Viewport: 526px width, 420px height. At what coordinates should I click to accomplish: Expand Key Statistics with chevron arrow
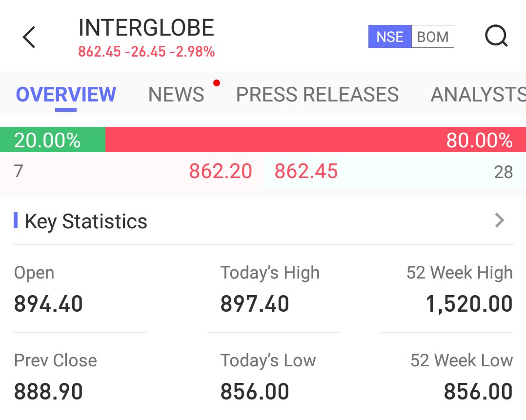tap(500, 220)
